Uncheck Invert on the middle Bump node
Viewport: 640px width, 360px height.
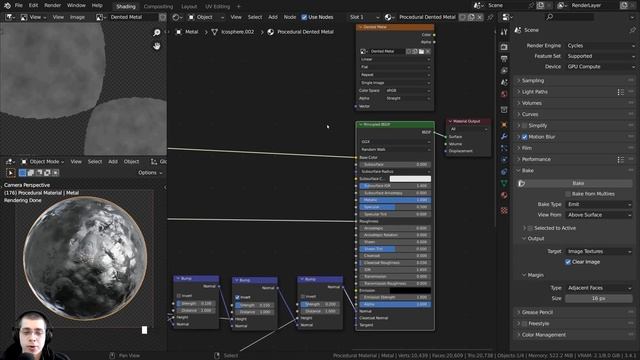(237, 298)
